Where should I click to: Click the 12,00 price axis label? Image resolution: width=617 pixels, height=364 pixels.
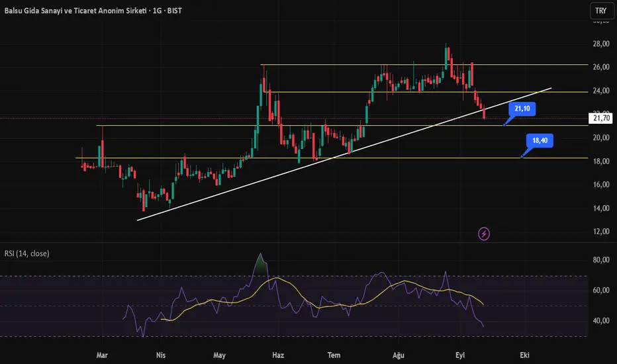(x=601, y=232)
